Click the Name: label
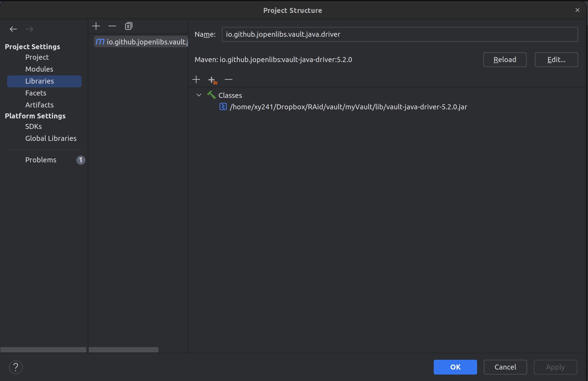 (205, 34)
